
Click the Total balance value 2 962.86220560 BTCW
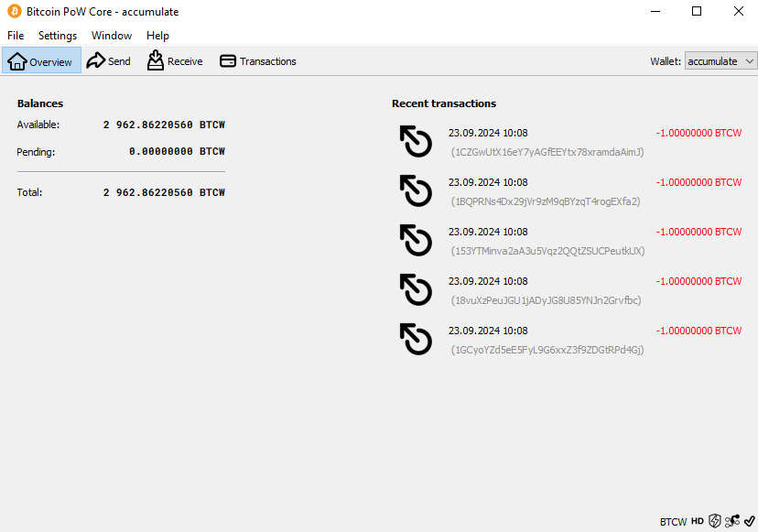(164, 192)
